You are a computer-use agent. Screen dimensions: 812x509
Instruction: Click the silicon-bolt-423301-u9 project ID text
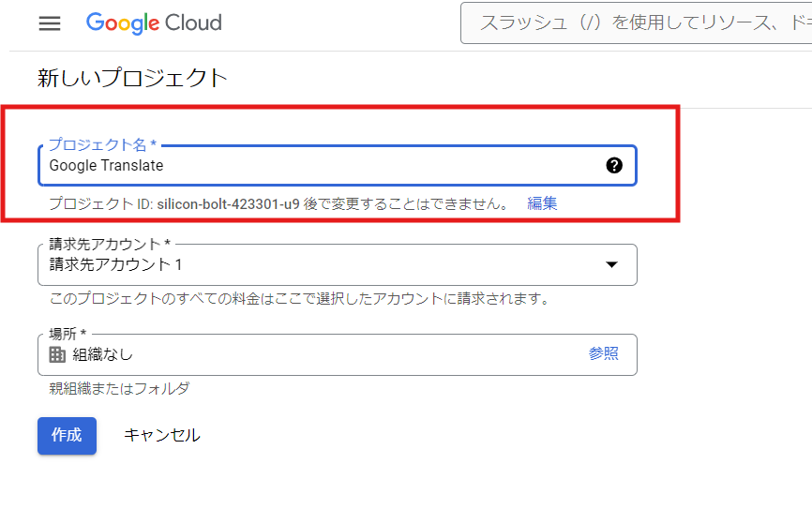coord(228,203)
